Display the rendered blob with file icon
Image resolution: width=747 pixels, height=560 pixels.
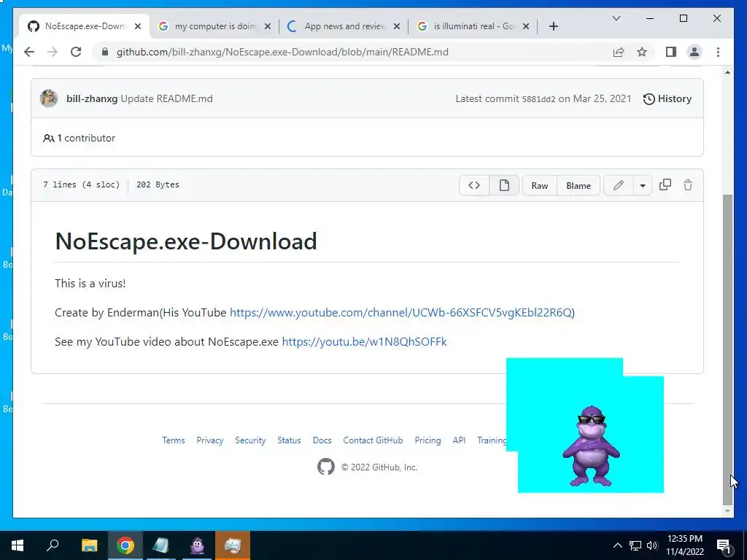click(x=504, y=185)
